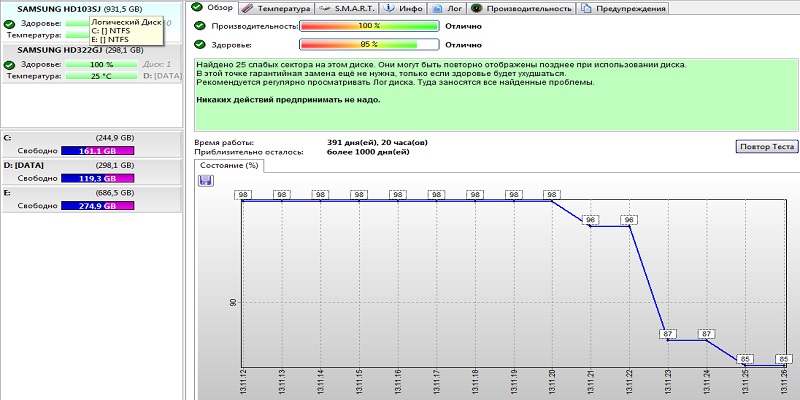Click the Время работы label
This screenshot has width=800, height=400.
(224, 142)
